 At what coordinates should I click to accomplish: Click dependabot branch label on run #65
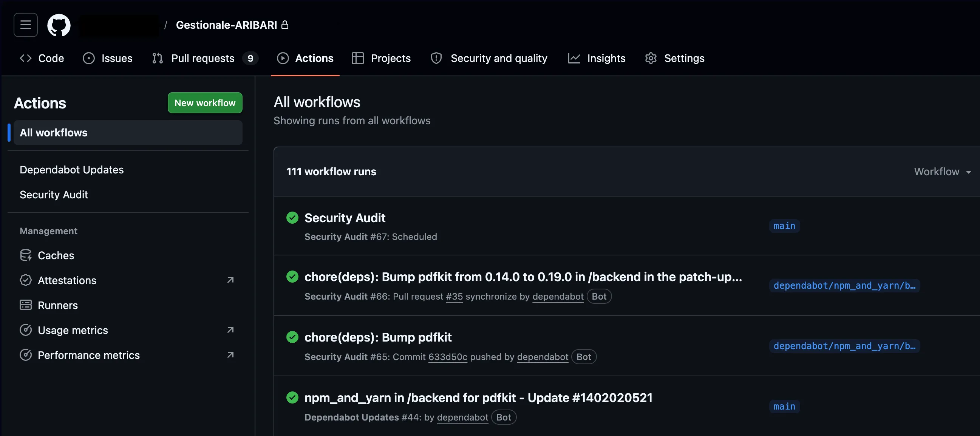coord(845,346)
